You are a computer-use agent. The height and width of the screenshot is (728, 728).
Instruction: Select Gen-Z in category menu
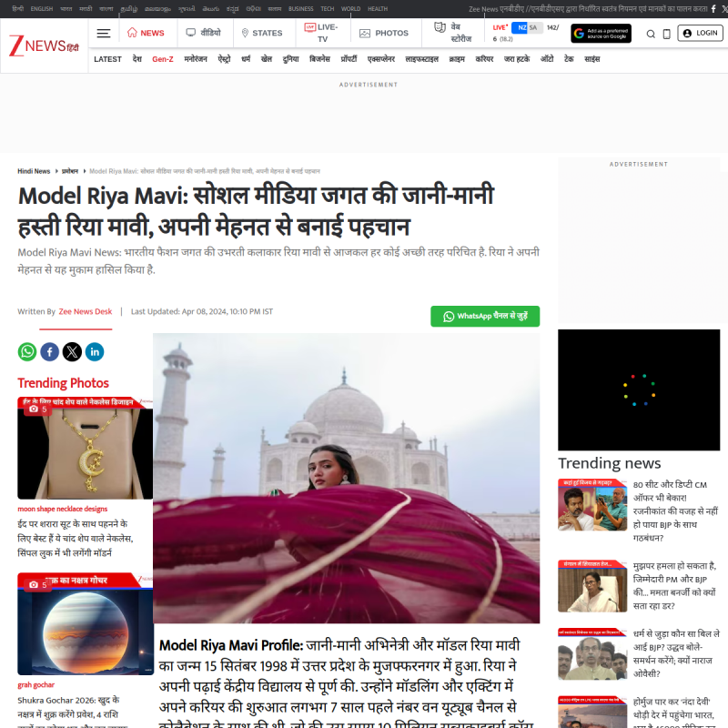[x=163, y=59]
